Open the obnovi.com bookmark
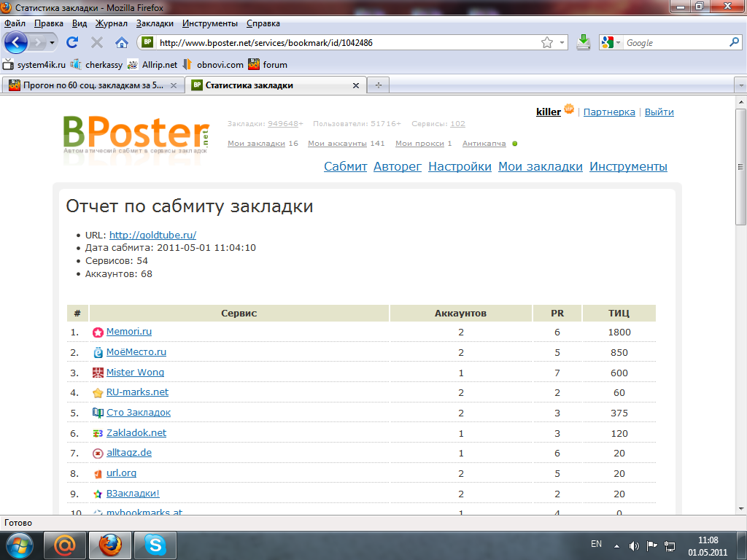Screen dimensions: 747x560 pos(214,65)
